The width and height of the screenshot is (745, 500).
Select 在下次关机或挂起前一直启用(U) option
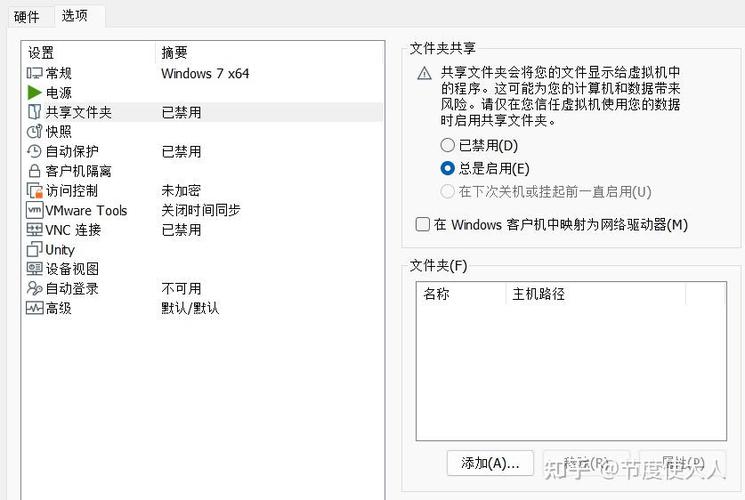(448, 192)
